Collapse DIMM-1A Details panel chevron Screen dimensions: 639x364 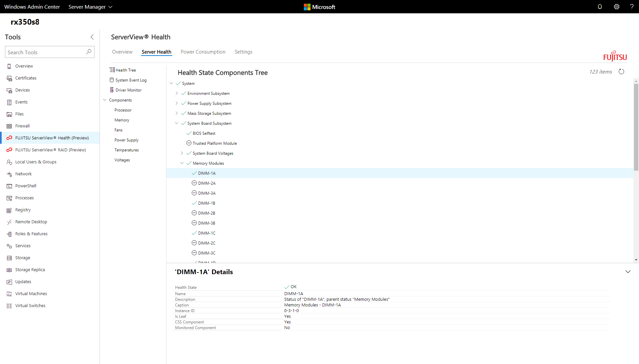click(628, 272)
